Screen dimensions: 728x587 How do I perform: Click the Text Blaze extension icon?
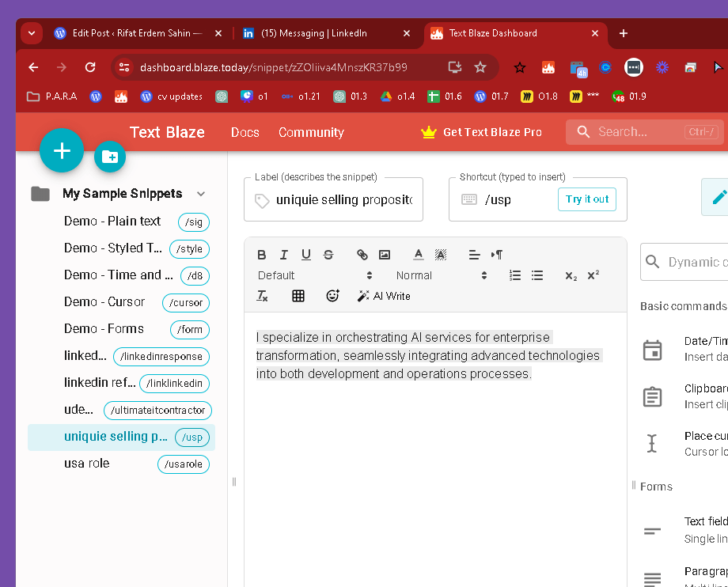tap(548, 68)
